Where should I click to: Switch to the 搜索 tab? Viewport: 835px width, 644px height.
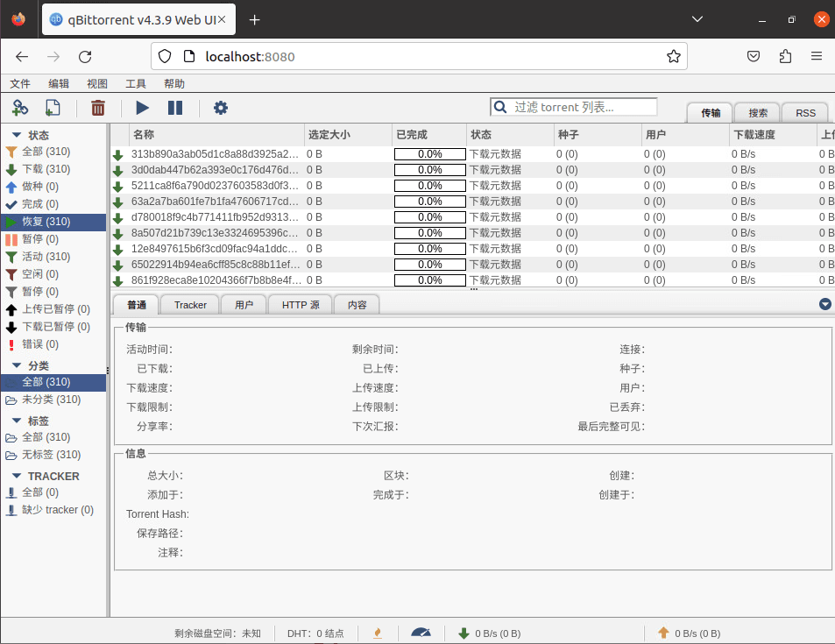click(758, 113)
